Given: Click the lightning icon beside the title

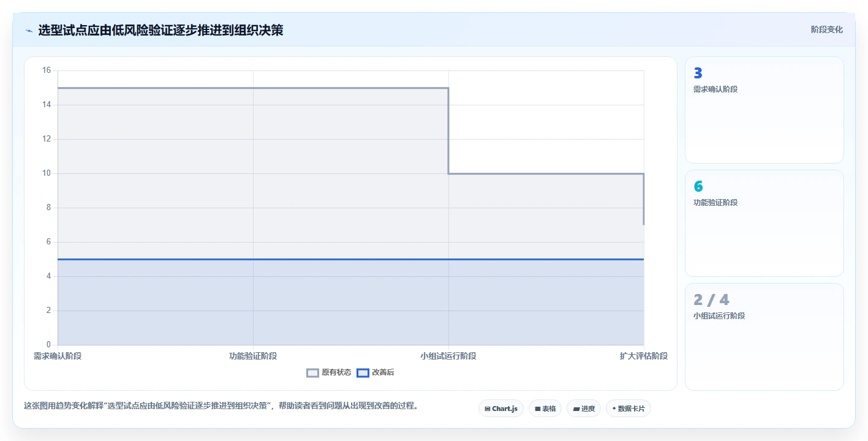Looking at the screenshot, I should coord(29,31).
